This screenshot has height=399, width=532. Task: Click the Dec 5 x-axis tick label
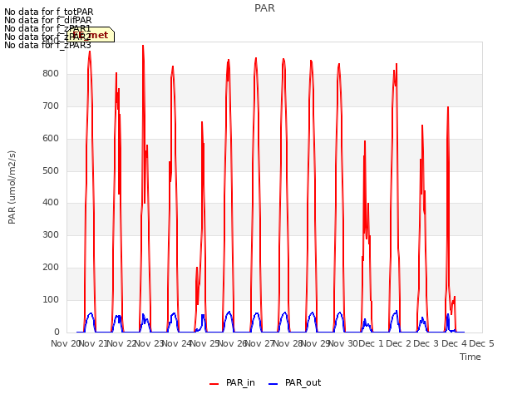coord(481,343)
